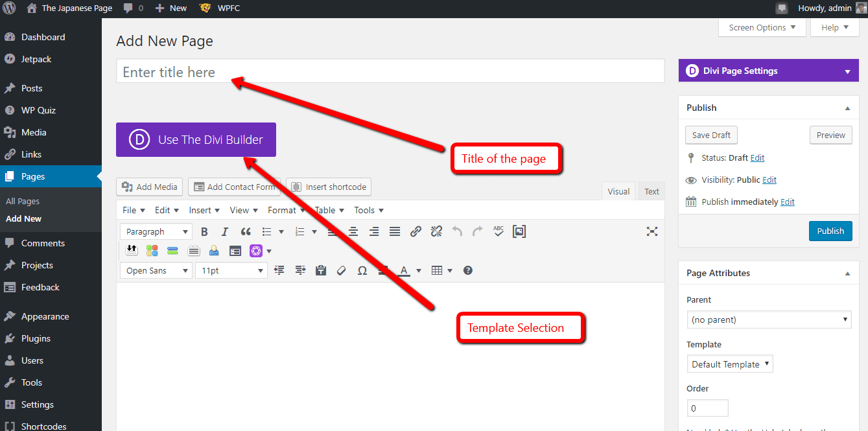Open the Open Sans font family dropdown

tap(156, 270)
